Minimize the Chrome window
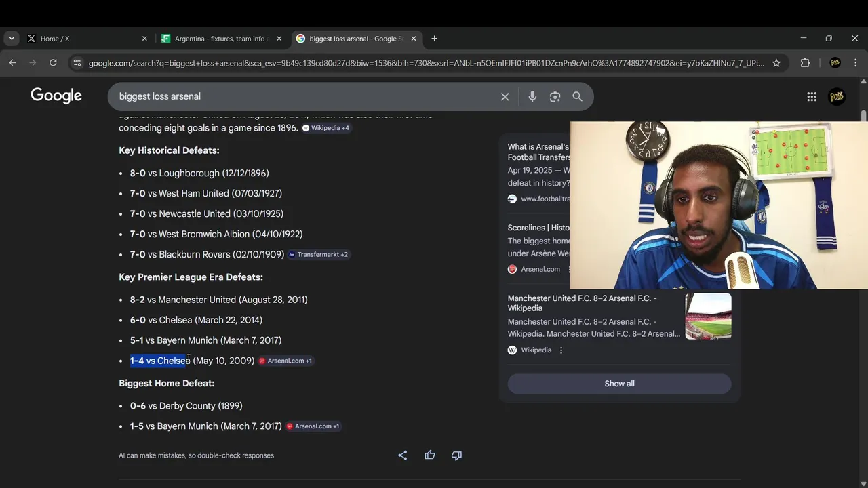Viewport: 868px width, 488px height. (804, 39)
